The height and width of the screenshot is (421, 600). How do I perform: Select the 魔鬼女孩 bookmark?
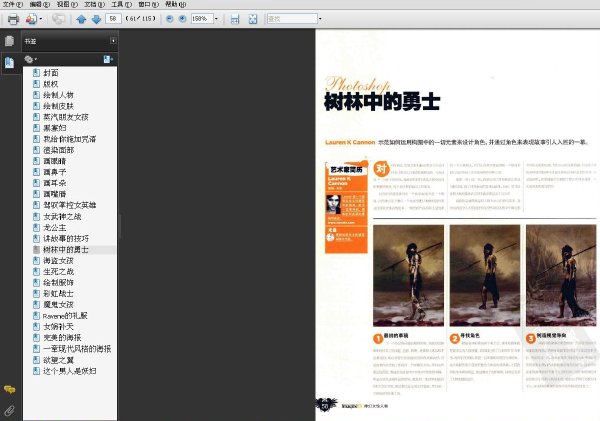(58, 305)
